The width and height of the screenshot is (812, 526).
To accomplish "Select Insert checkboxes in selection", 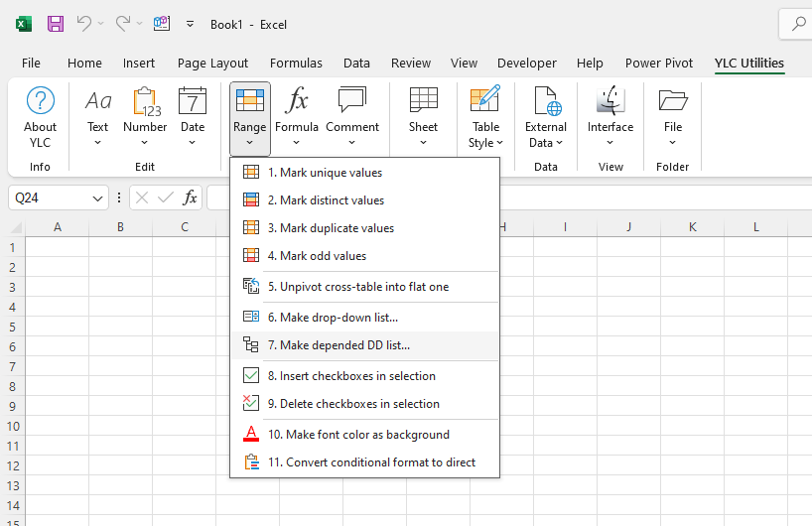I will tap(351, 376).
